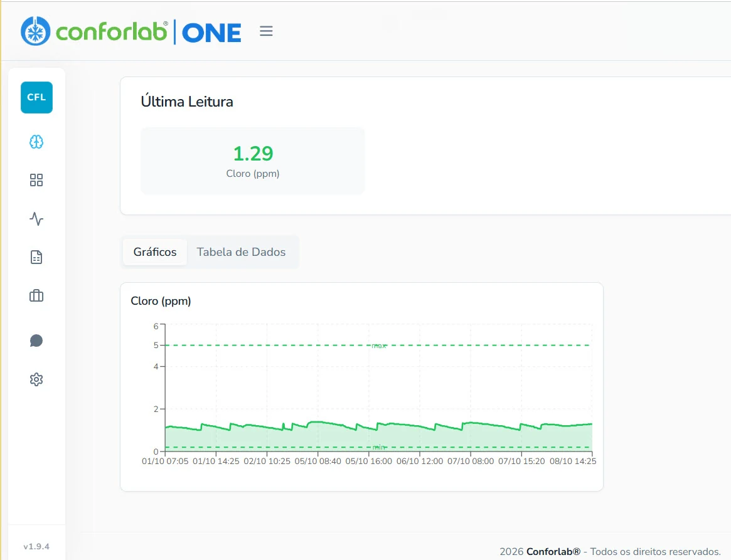
Task: Click the Cloro (ppm) label under reading
Action: tap(253, 173)
